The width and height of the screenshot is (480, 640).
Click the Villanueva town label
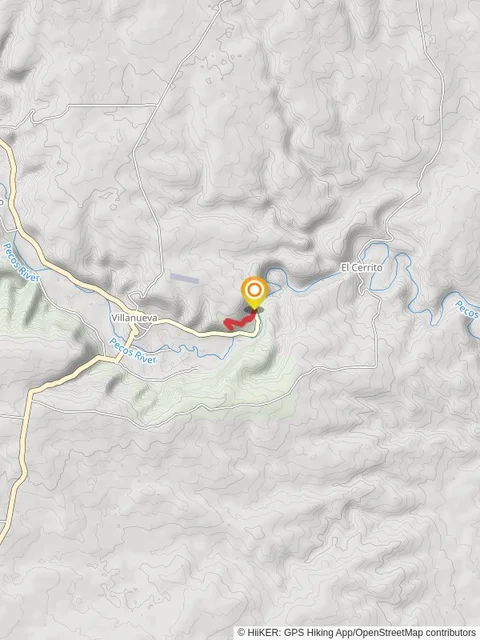(x=134, y=318)
